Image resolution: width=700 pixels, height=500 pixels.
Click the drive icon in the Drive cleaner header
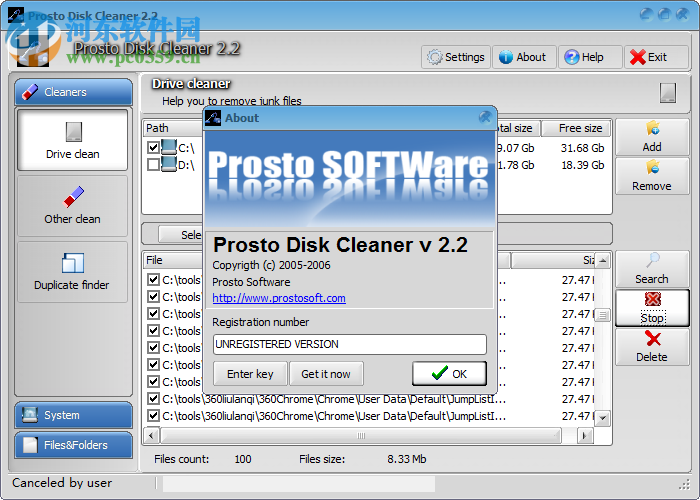coord(668,93)
